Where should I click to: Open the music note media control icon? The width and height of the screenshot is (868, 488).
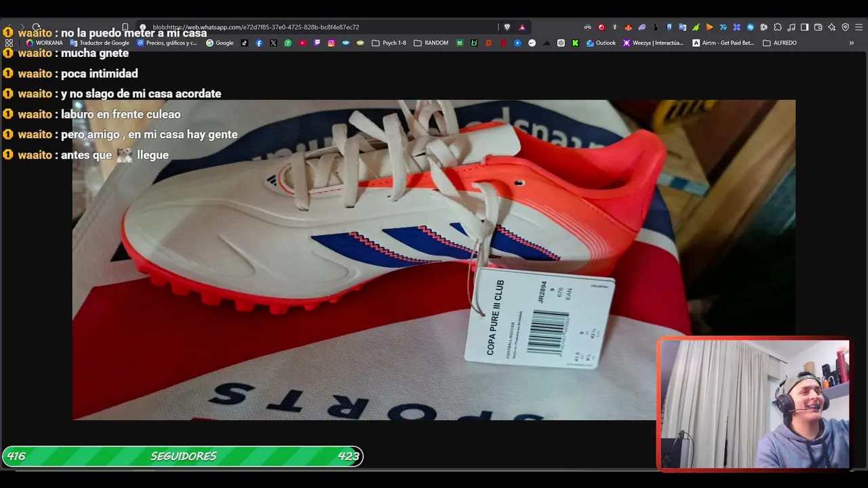pos(791,27)
